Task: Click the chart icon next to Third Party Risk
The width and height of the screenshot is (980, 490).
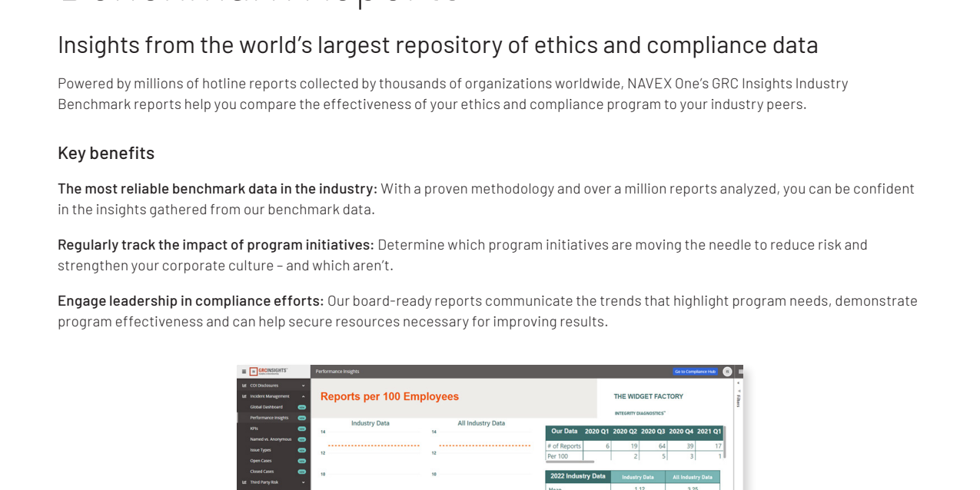Action: (x=244, y=482)
